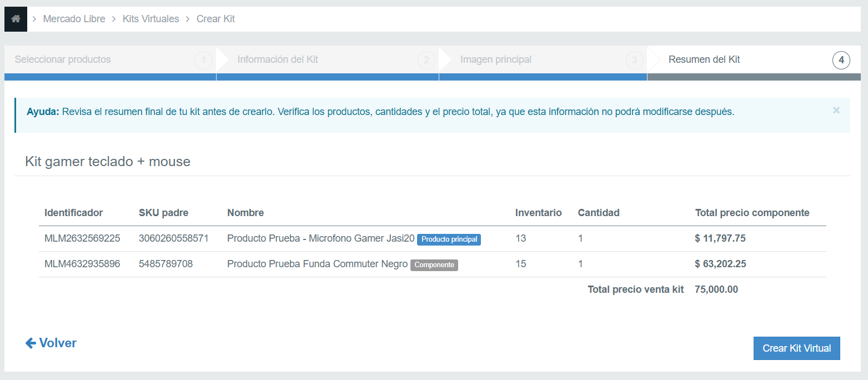Viewport: 868px width, 380px height.
Task: Click the Volver back arrow icon
Action: (x=31, y=343)
